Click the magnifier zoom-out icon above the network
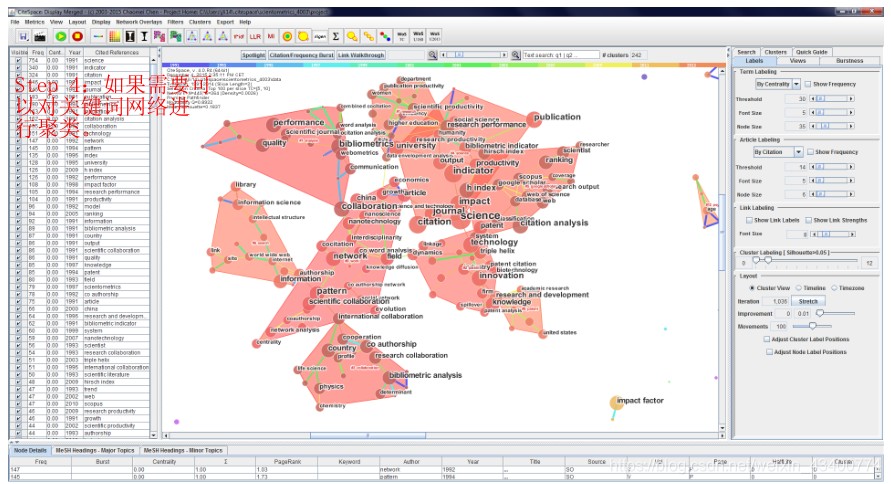The image size is (891, 484). coord(432,55)
